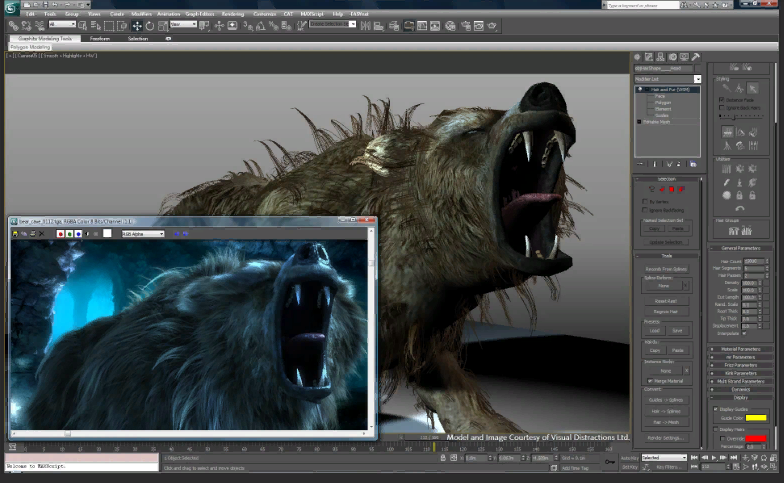Open the Modifiers menu

point(142,14)
